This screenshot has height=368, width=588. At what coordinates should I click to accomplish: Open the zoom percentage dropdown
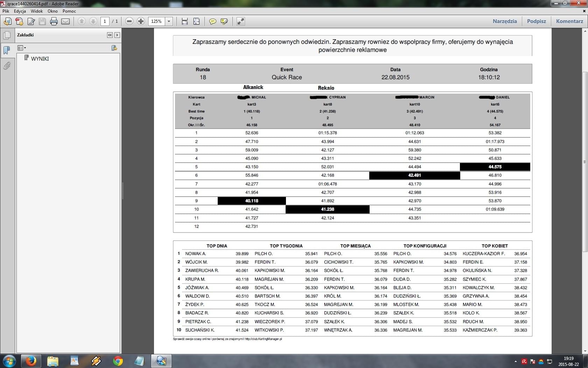coord(169,21)
